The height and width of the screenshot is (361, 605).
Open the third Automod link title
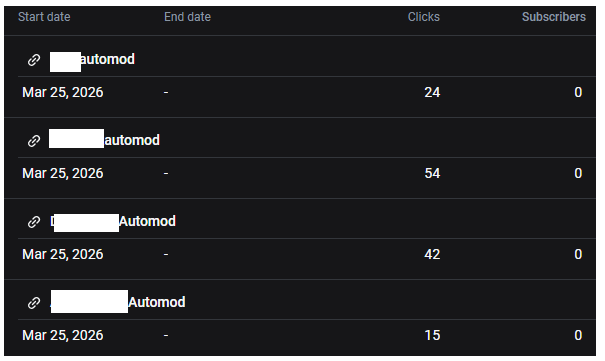coord(113,222)
